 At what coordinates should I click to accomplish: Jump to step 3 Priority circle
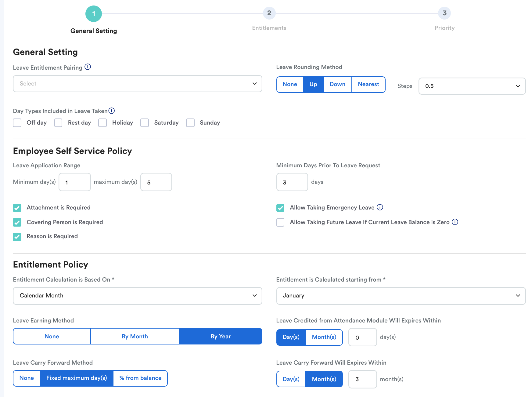[x=444, y=13]
